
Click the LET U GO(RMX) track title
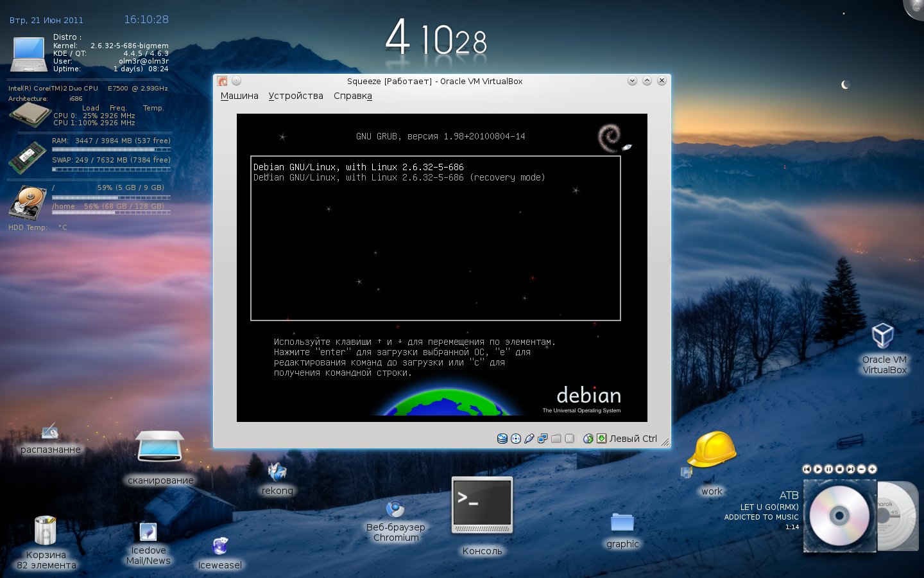[x=769, y=507]
